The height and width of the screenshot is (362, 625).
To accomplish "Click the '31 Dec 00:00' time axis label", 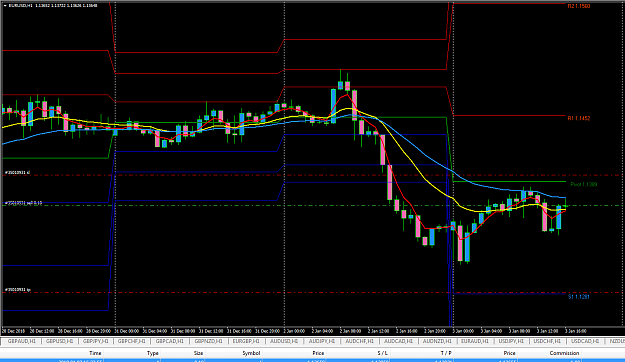I will tap(127, 331).
